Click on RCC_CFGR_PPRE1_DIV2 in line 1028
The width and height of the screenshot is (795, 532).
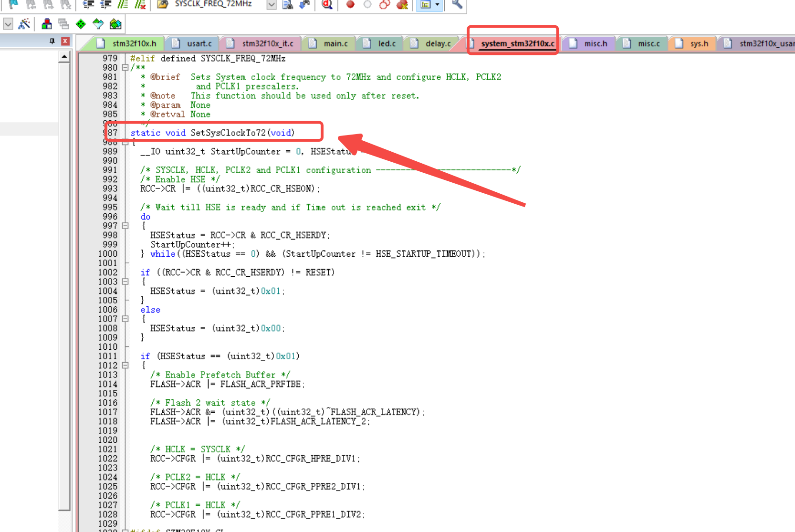pos(313,514)
